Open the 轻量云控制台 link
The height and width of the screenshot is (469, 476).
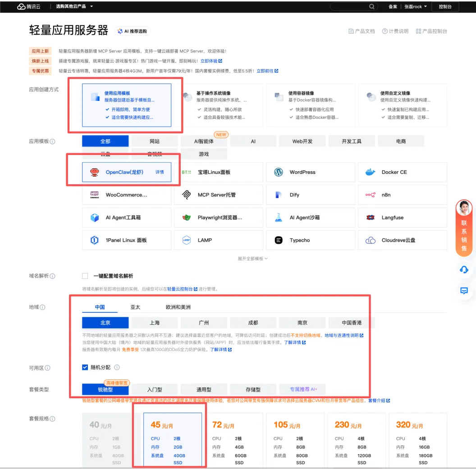pyautogui.click(x=183, y=289)
